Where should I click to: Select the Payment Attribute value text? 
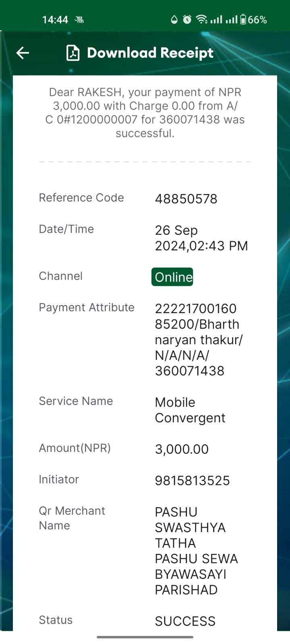(x=199, y=340)
